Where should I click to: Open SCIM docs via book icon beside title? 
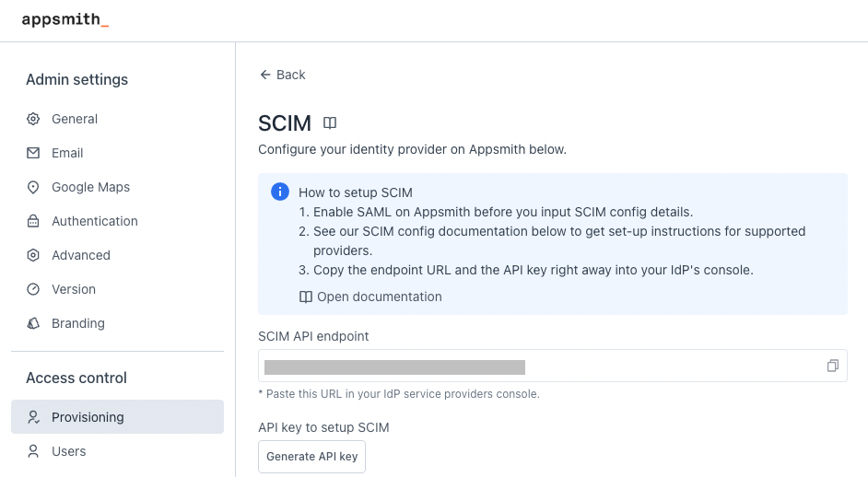tap(330, 123)
